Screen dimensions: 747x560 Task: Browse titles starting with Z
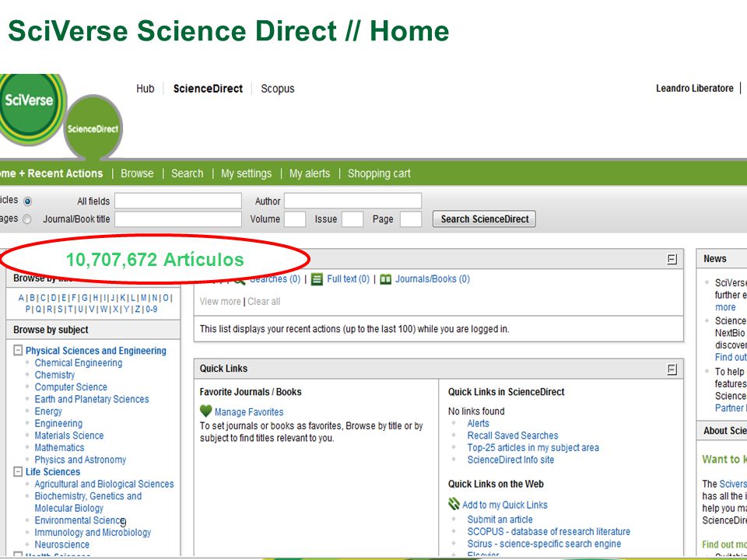pyautogui.click(x=137, y=309)
